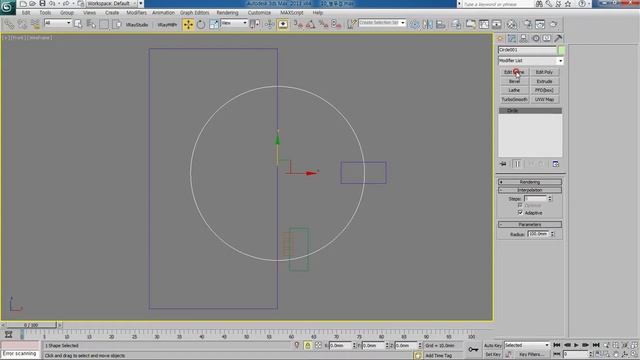Viewport: 640px width, 360px height.
Task: Open the Modify command panel tab
Action: 512,38
